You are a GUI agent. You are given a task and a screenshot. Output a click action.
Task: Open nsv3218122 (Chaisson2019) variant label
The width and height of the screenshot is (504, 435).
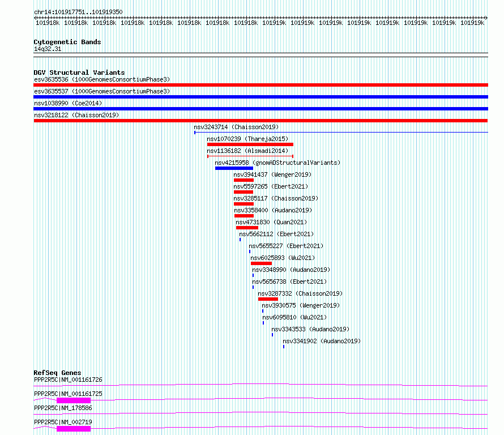[76, 115]
